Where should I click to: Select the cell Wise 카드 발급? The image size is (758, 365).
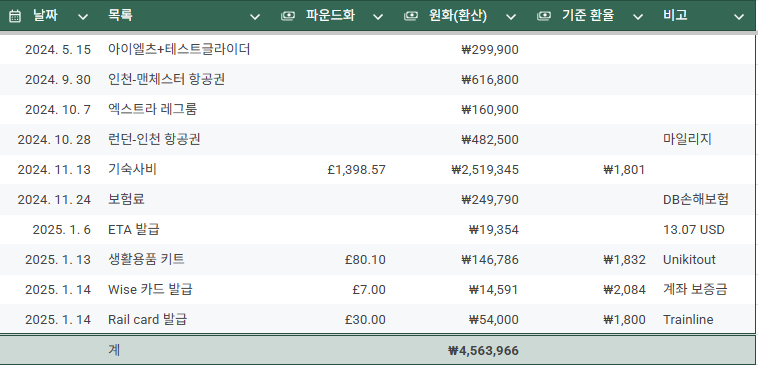(150, 289)
